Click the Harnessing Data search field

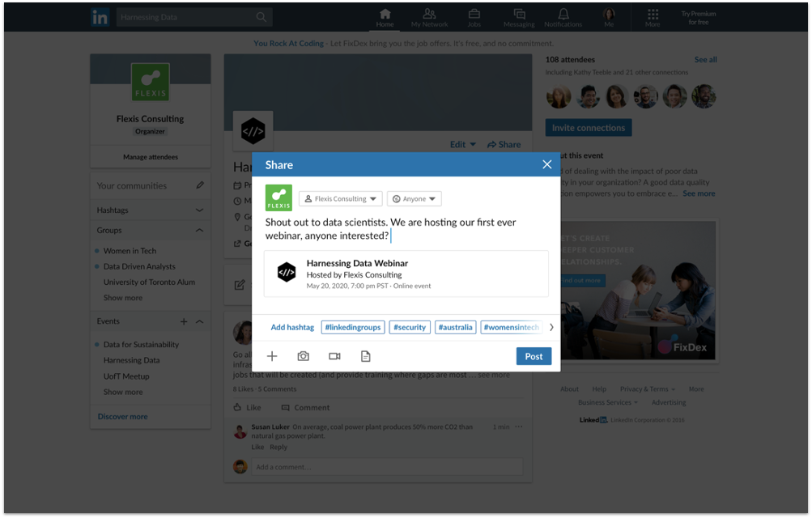[x=186, y=17]
